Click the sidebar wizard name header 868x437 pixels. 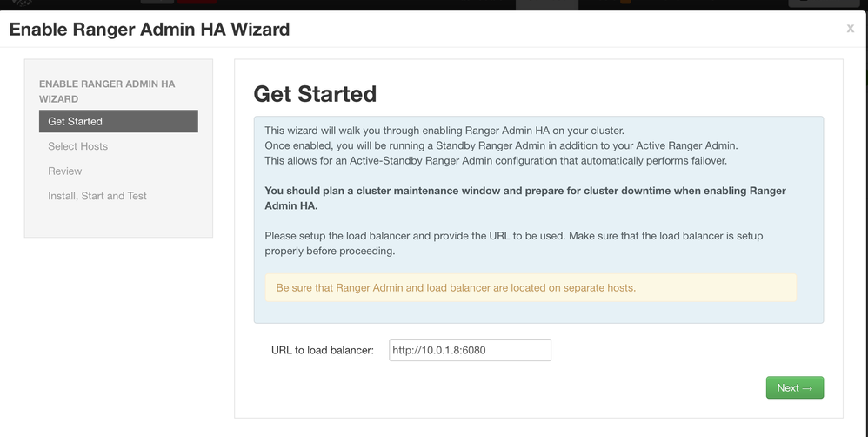pos(107,91)
